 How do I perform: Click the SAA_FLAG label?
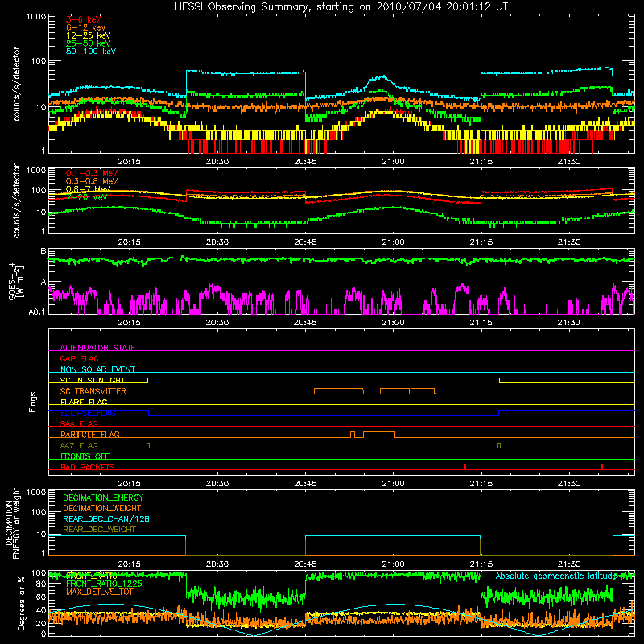pos(79,423)
